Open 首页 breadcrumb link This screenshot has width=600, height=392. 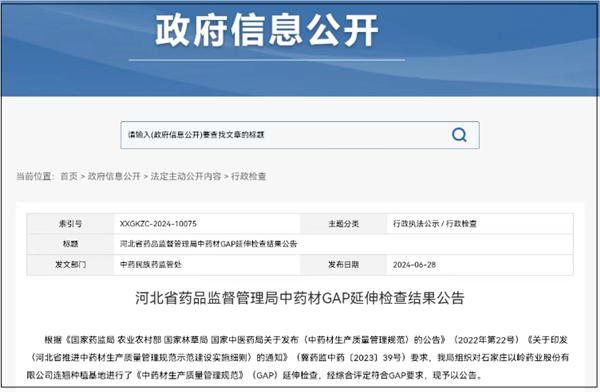[69, 176]
